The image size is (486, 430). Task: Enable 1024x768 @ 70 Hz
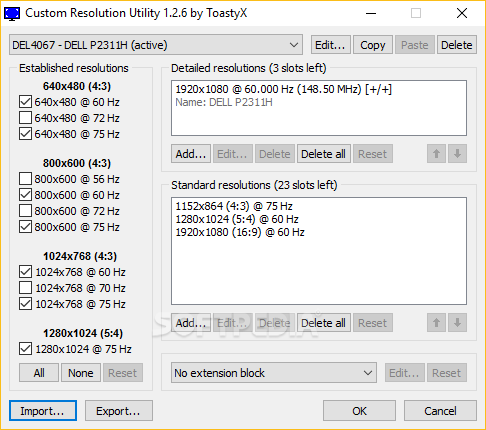coord(25,288)
